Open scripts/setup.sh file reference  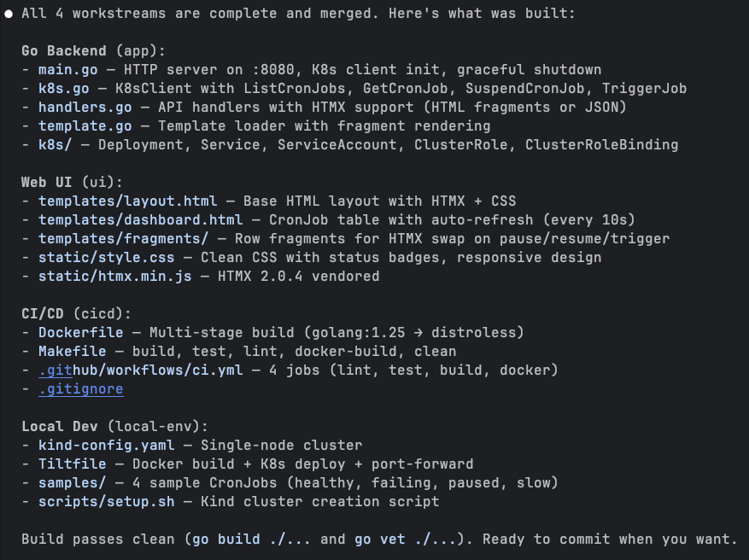(x=106, y=502)
